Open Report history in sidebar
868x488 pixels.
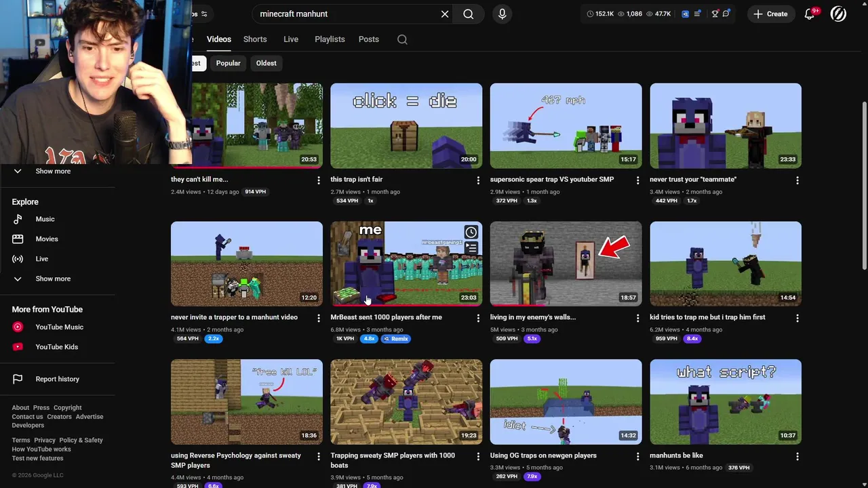coord(57,379)
